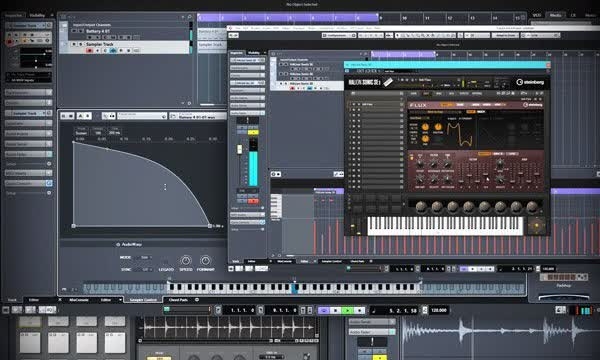Open the sample file name dropdown in sampler
This screenshot has width=600, height=360.
tap(198, 116)
